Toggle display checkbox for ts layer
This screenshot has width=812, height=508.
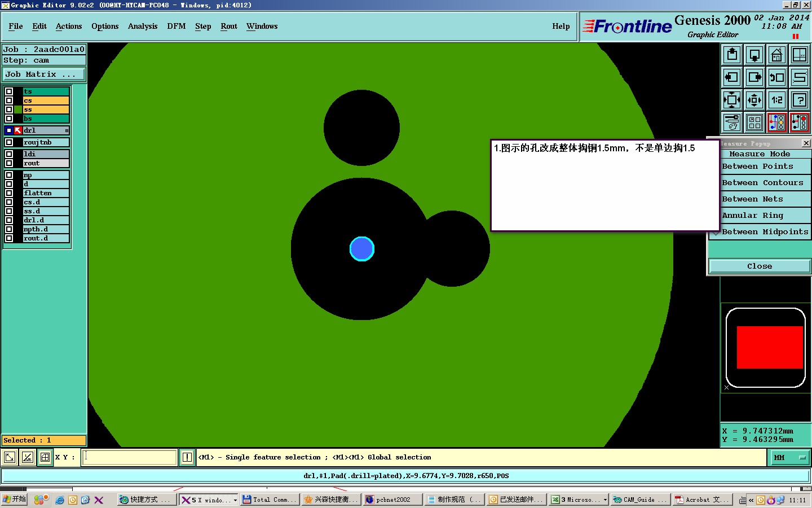(9, 91)
